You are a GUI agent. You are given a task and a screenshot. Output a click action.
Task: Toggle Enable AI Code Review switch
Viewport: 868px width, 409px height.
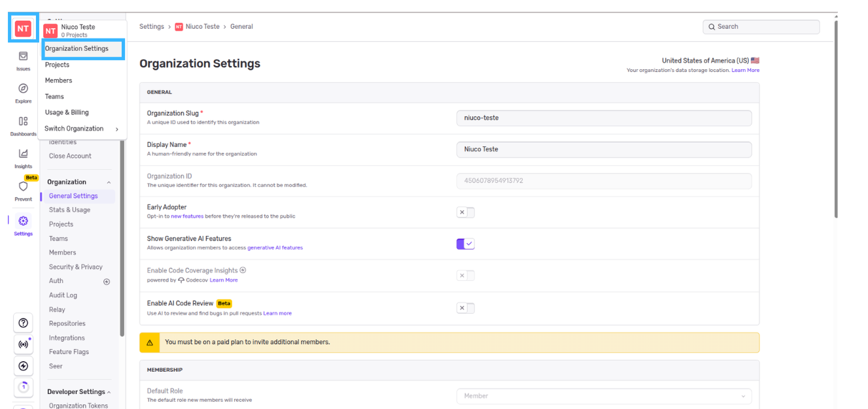pyautogui.click(x=465, y=308)
